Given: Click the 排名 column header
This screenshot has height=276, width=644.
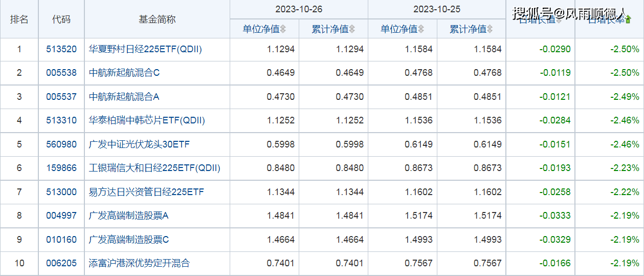Looking at the screenshot, I should [x=19, y=19].
